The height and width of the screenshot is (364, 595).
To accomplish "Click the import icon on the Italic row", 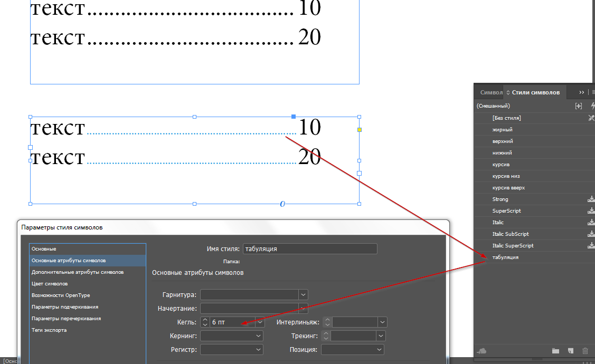I will point(591,222).
